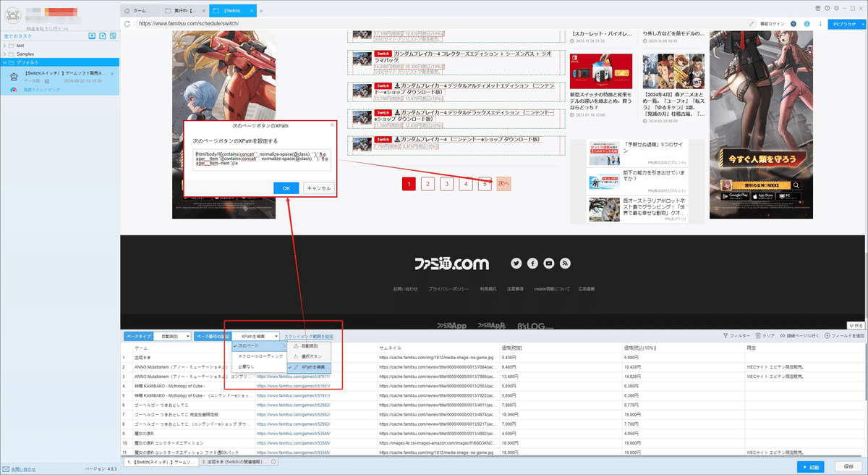The height and width of the screenshot is (475, 868).
Task: Select bottom sheet tab 2 金蝶きま
Action: [x=238, y=461]
